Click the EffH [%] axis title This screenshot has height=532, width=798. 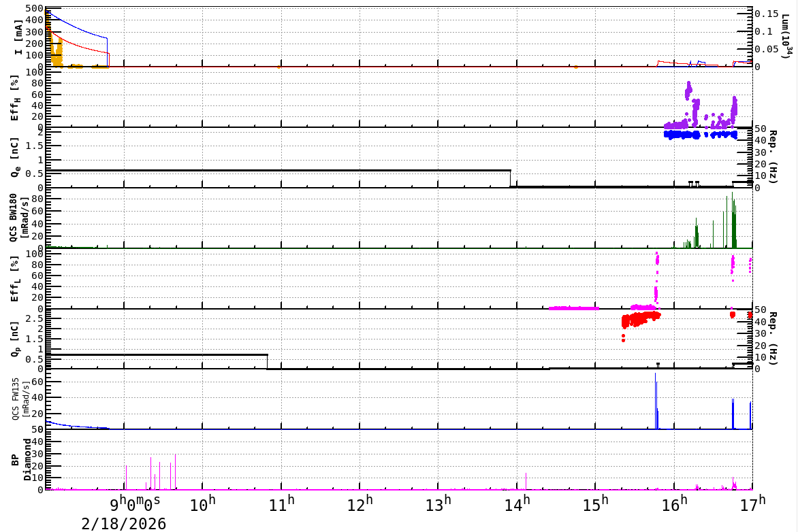15,98
